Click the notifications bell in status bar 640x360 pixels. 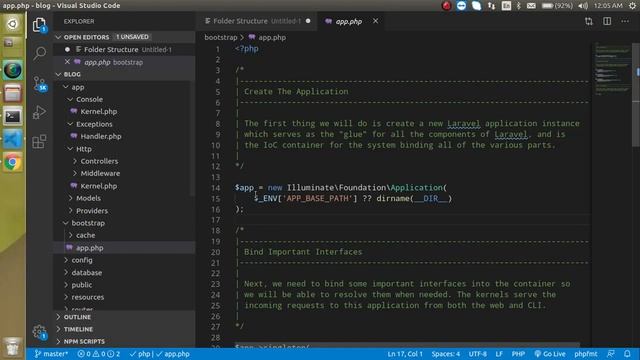[627, 354]
